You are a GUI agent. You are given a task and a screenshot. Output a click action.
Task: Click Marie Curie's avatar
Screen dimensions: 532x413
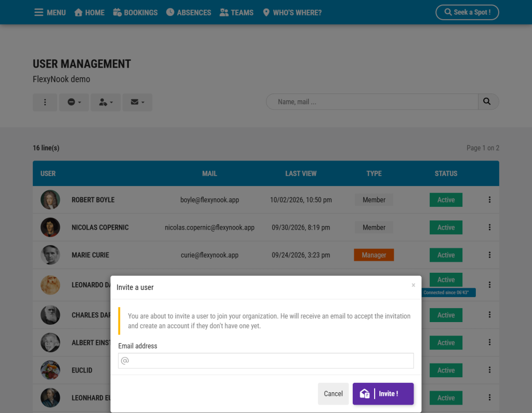tap(50, 255)
